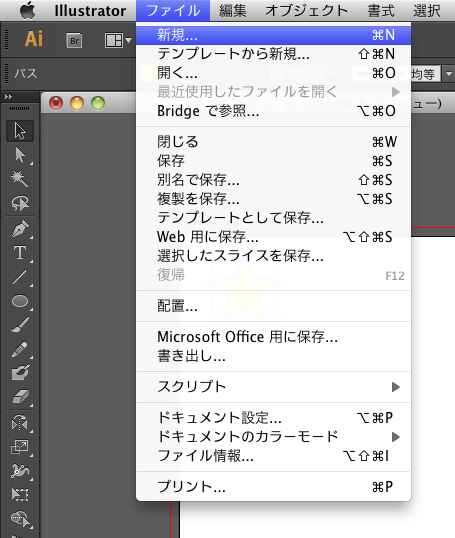Select the Rotate tool

click(x=20, y=423)
